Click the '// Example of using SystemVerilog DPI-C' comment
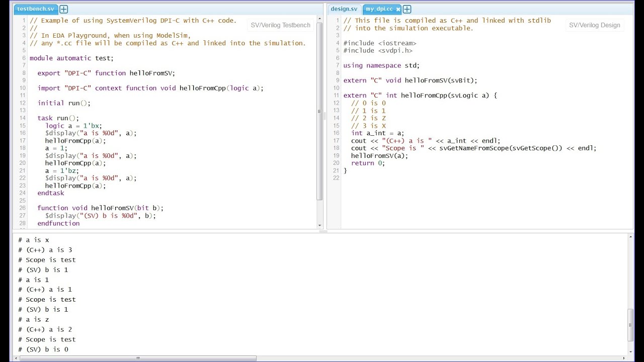Screen dimensions: 644x362 coord(133,21)
